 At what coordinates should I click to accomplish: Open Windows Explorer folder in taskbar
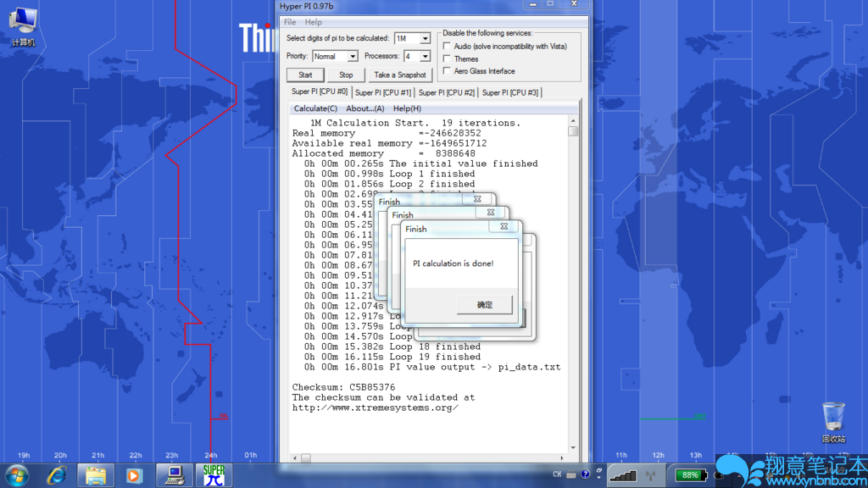click(x=95, y=475)
